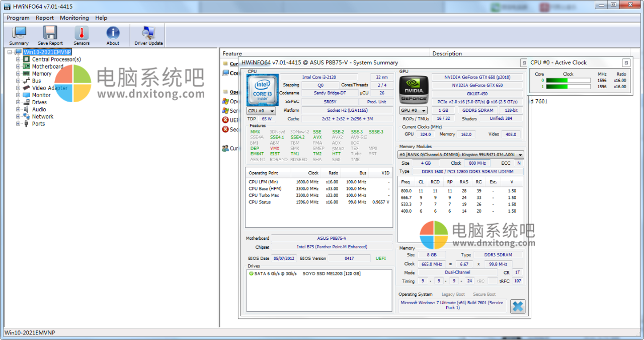Close the CPU #0 Active Clock panel
644x340 pixels.
click(x=626, y=62)
